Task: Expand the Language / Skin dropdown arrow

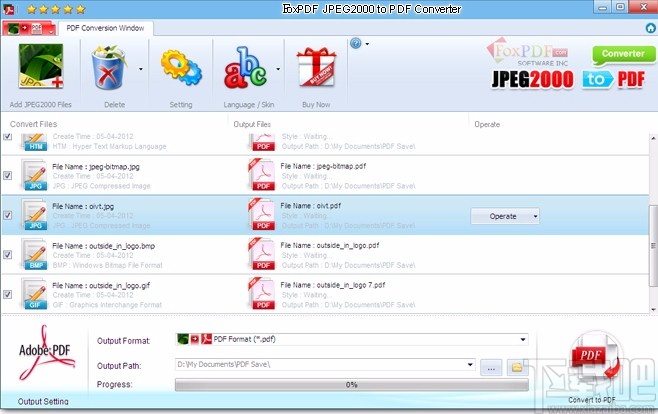Action: tap(278, 69)
